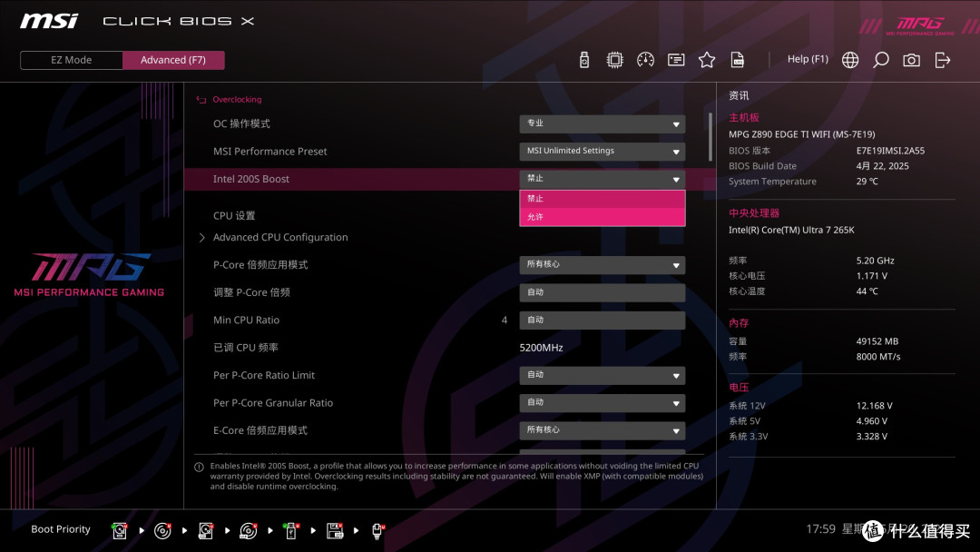The image size is (980, 552).
Task: Open the log file document icon
Action: coord(738,60)
